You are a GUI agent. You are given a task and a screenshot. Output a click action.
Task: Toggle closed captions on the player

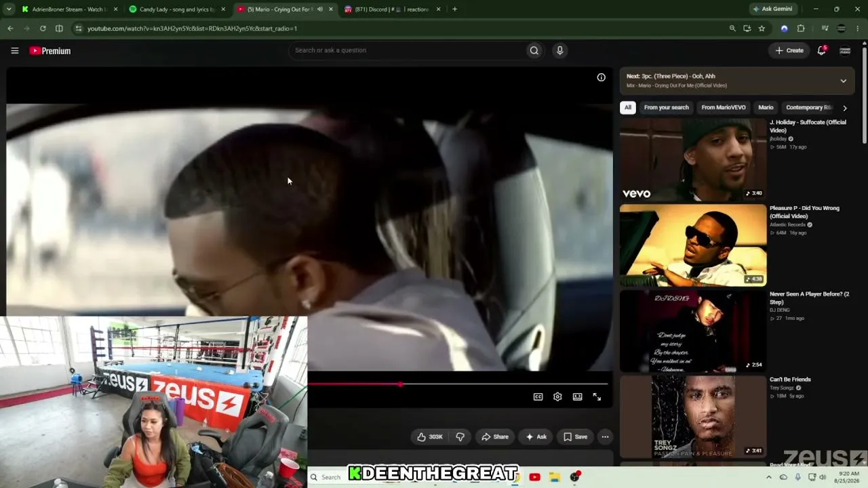[x=538, y=396]
